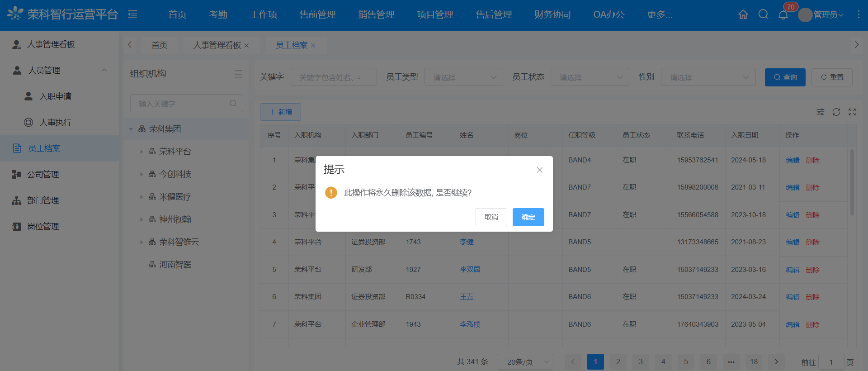
Task: Switch to the 人事管理看板 tab
Action: [x=217, y=45]
